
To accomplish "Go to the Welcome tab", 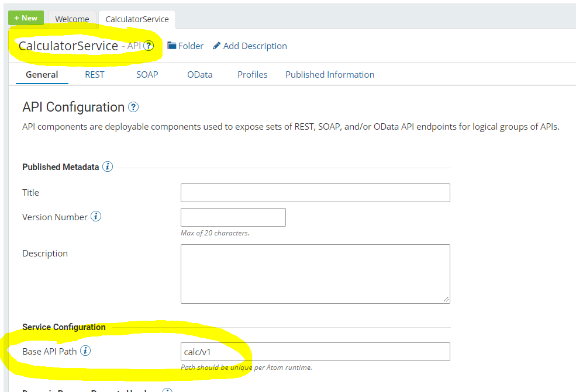I will (71, 18).
